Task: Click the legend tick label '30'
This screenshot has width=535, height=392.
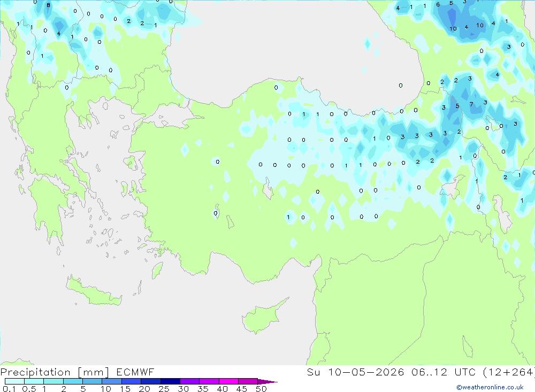Action: coord(183,389)
